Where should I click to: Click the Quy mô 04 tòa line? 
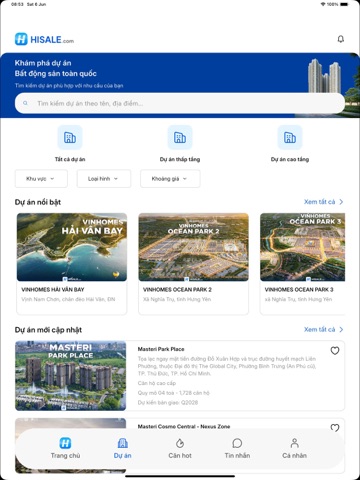coord(174,393)
